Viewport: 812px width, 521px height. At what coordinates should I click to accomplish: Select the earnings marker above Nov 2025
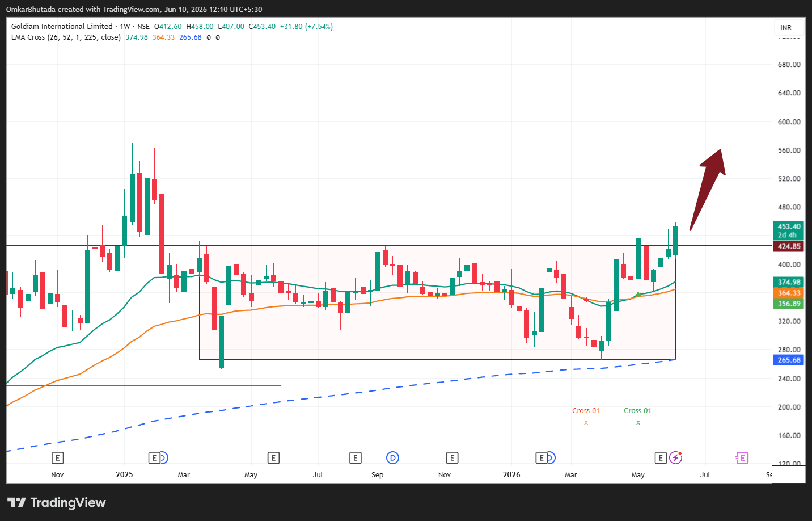452,457
